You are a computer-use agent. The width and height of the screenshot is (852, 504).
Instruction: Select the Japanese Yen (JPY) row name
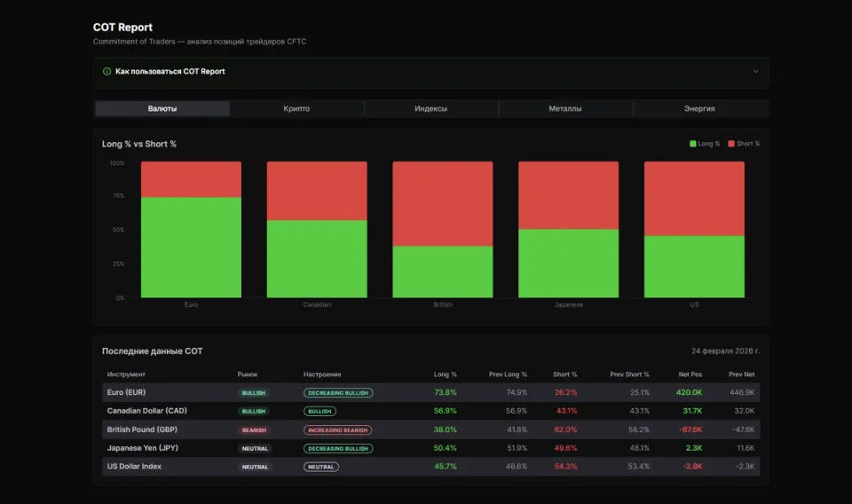point(142,447)
